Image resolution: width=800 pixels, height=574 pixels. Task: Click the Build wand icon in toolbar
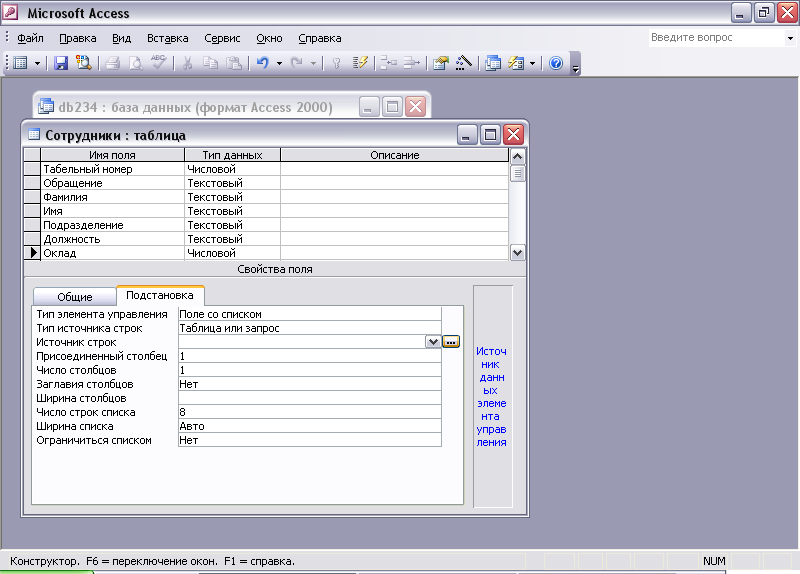463,63
